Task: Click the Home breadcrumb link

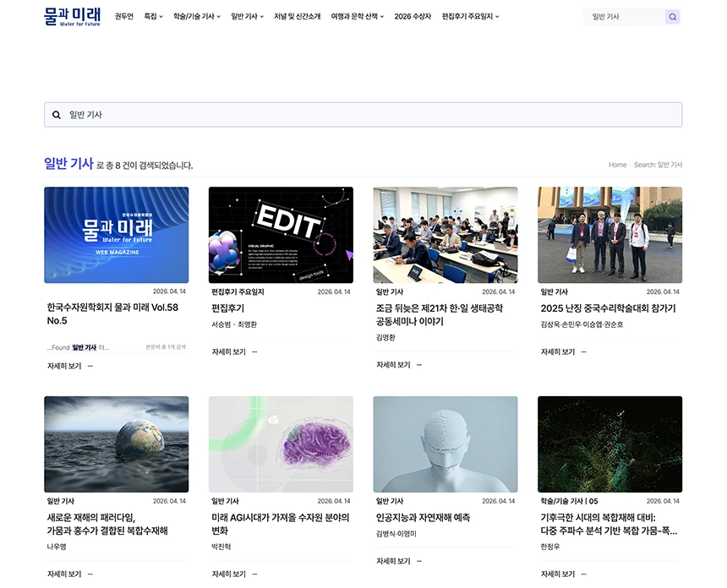Action: 617,165
